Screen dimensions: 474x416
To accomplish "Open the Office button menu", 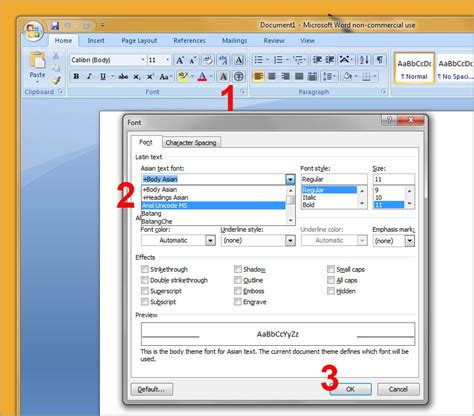I will point(33,31).
